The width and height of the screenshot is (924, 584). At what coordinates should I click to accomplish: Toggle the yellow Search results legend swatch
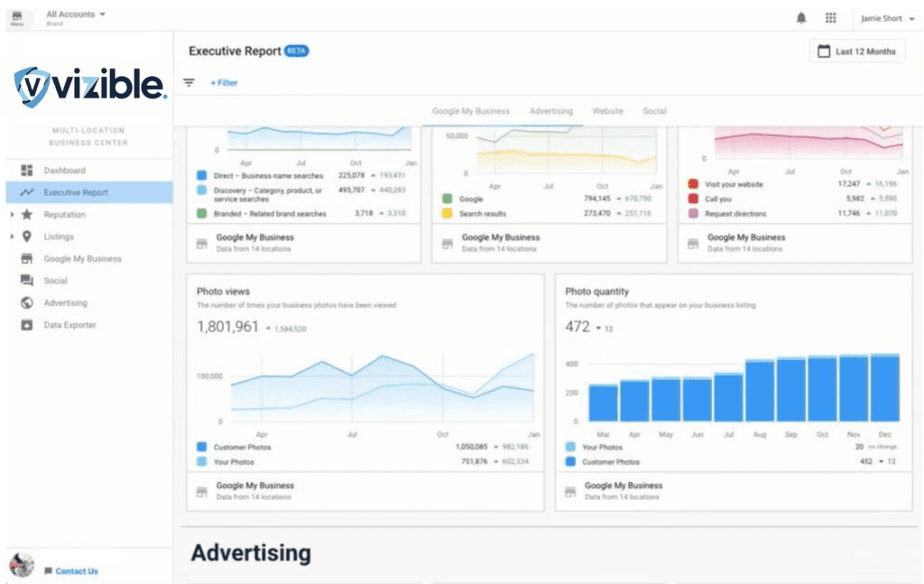point(448,213)
